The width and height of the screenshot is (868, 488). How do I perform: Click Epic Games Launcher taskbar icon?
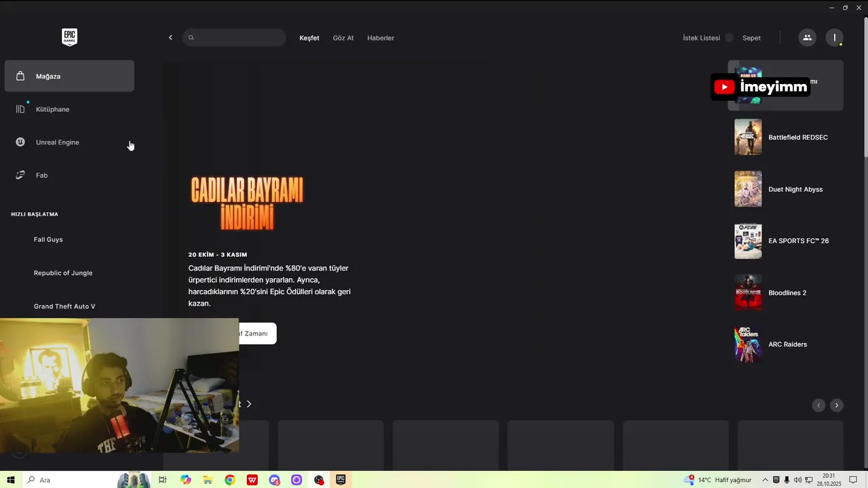(x=341, y=480)
